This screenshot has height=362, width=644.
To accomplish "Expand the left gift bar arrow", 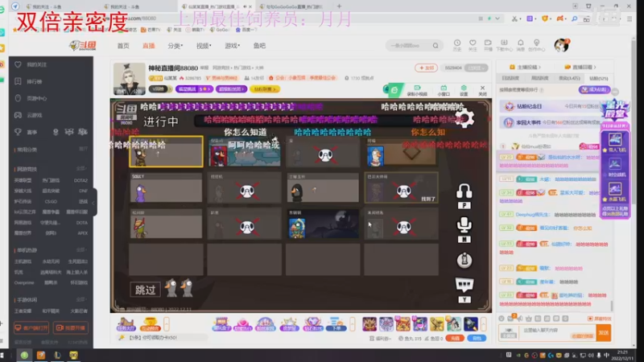I will click(x=167, y=324).
